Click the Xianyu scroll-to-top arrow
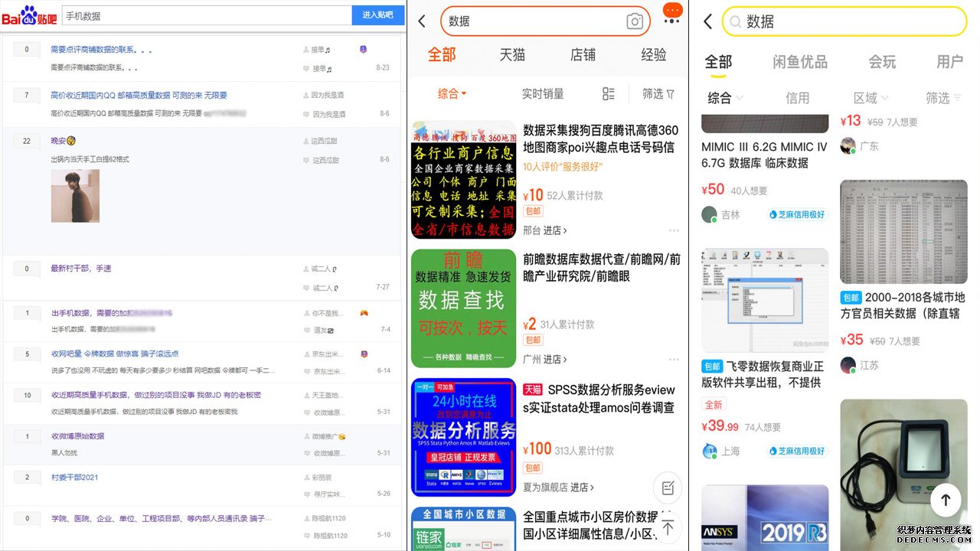Image resolution: width=980 pixels, height=551 pixels. pyautogui.click(x=946, y=500)
